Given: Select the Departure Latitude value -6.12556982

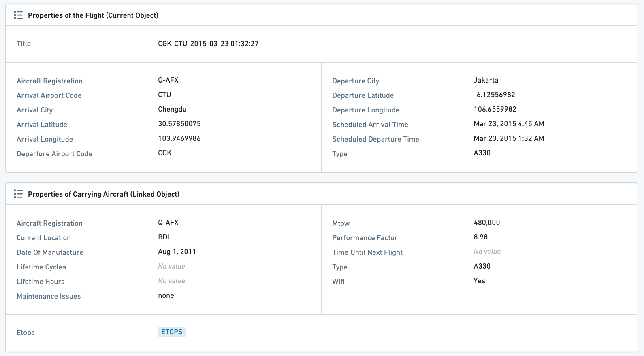Looking at the screenshot, I should click(495, 95).
